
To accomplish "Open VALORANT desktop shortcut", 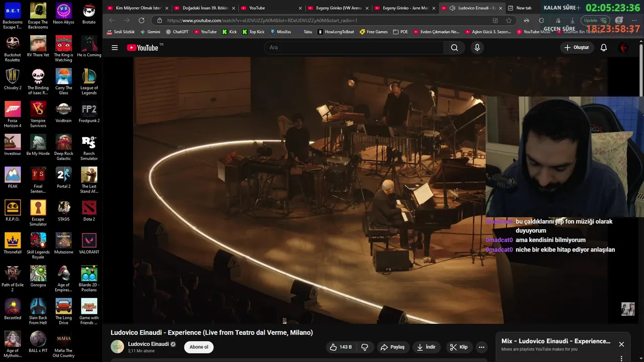I will 89,244.
